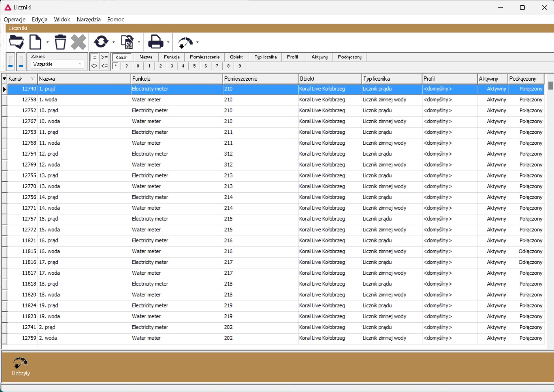Click the row selector of 12759 row

(4, 338)
